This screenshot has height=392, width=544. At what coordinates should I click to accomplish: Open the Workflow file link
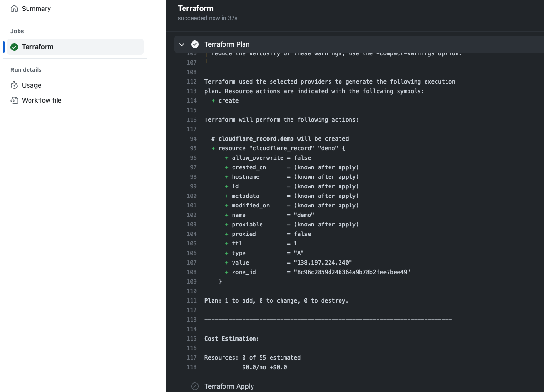point(41,100)
